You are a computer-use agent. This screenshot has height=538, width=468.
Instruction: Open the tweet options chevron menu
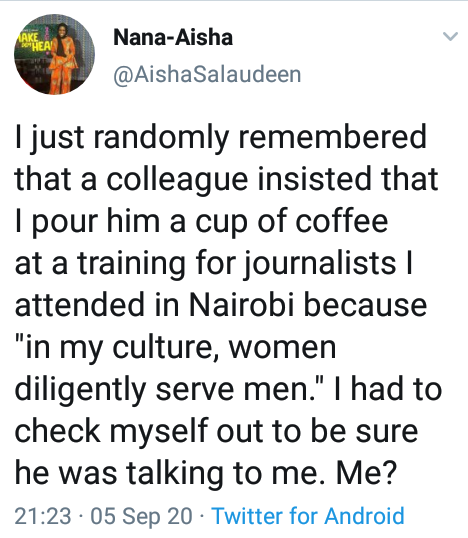tap(451, 36)
